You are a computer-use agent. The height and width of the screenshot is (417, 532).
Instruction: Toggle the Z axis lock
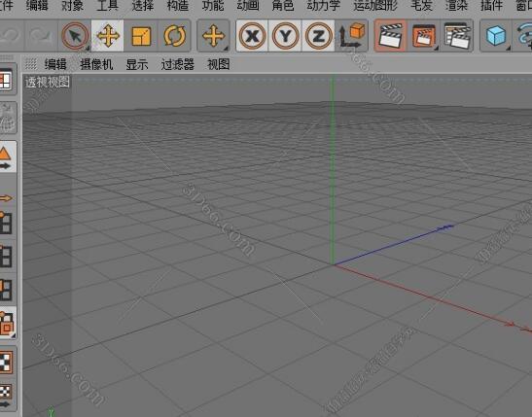coord(318,36)
